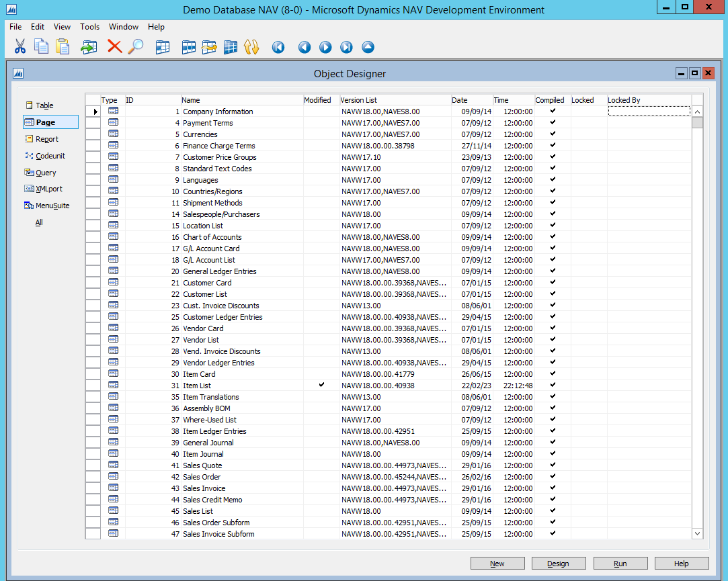Go to First record icon
Image resolution: width=728 pixels, height=581 pixels.
(278, 47)
